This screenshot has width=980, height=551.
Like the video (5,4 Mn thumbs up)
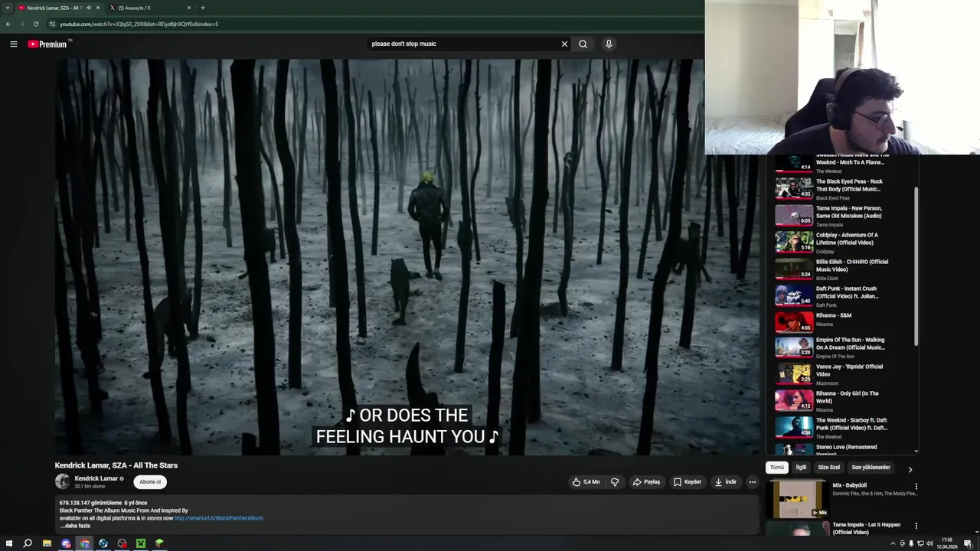pos(586,482)
